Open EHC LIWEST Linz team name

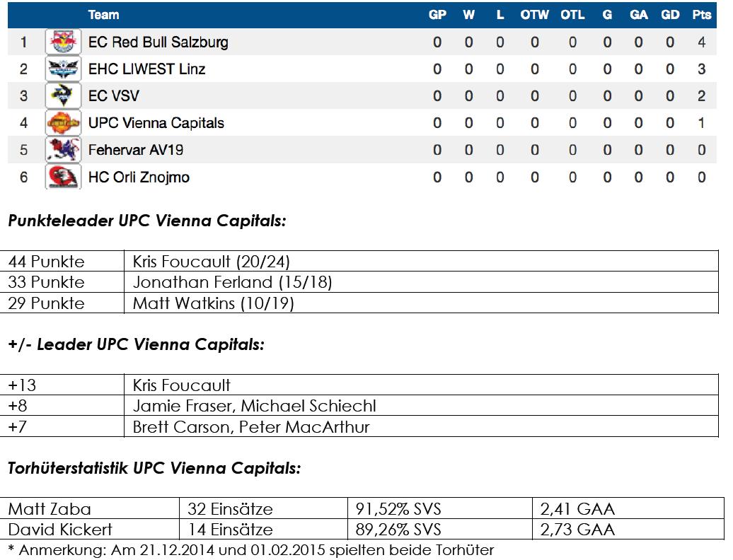tap(146, 69)
